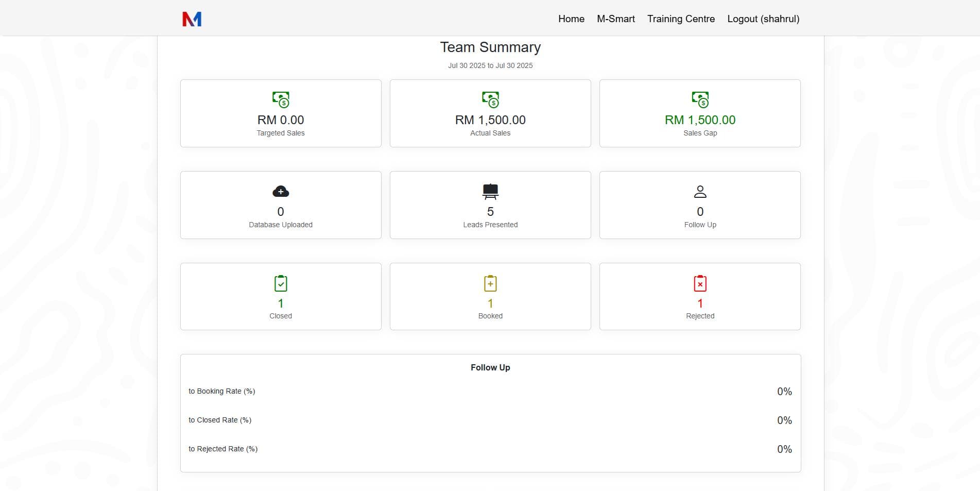The height and width of the screenshot is (491, 980).
Task: Logout from the shahrul account
Action: point(763,19)
